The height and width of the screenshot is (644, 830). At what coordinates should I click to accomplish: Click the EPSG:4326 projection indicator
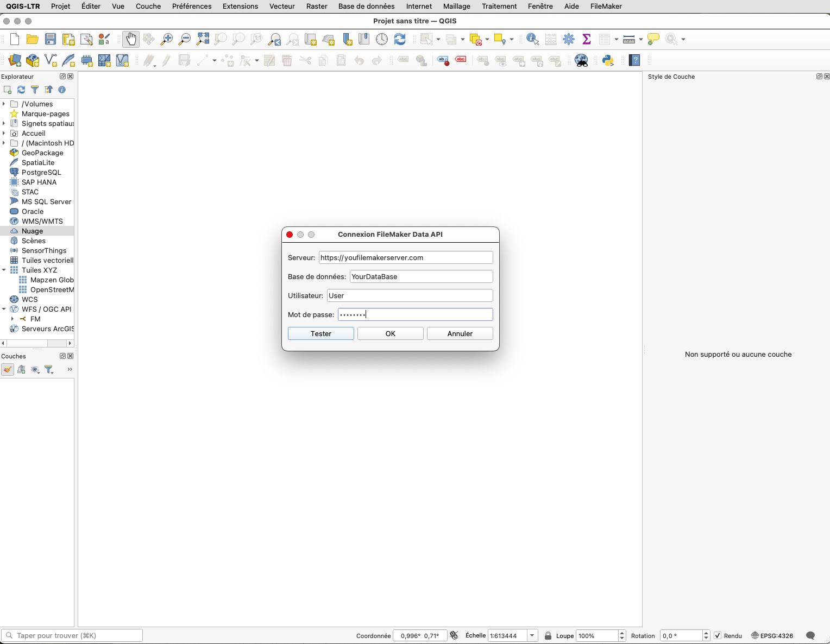[x=772, y=635]
